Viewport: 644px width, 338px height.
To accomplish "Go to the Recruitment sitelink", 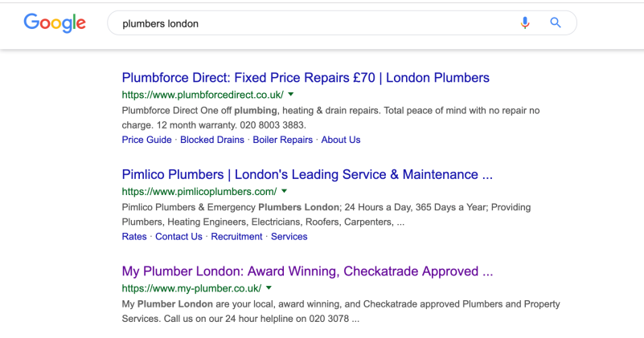I will (x=236, y=237).
